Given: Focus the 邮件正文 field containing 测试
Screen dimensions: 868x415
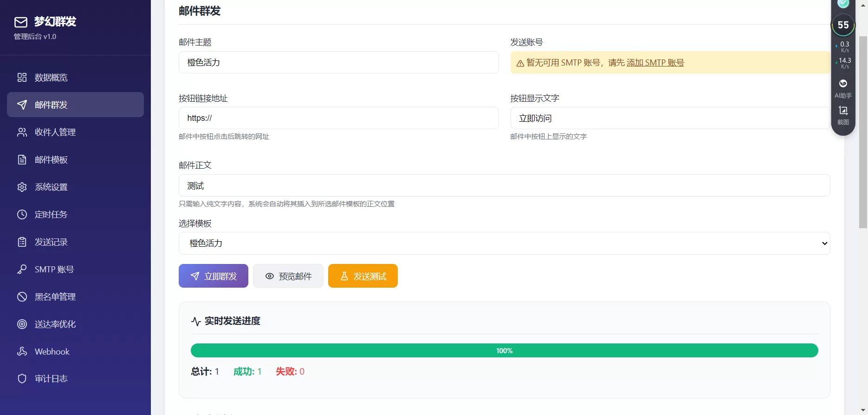Looking at the screenshot, I should 504,185.
